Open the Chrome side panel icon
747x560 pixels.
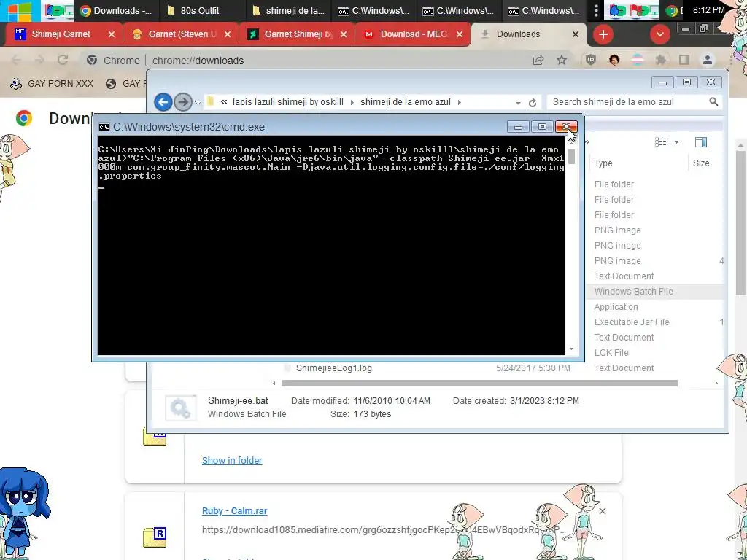click(x=684, y=61)
